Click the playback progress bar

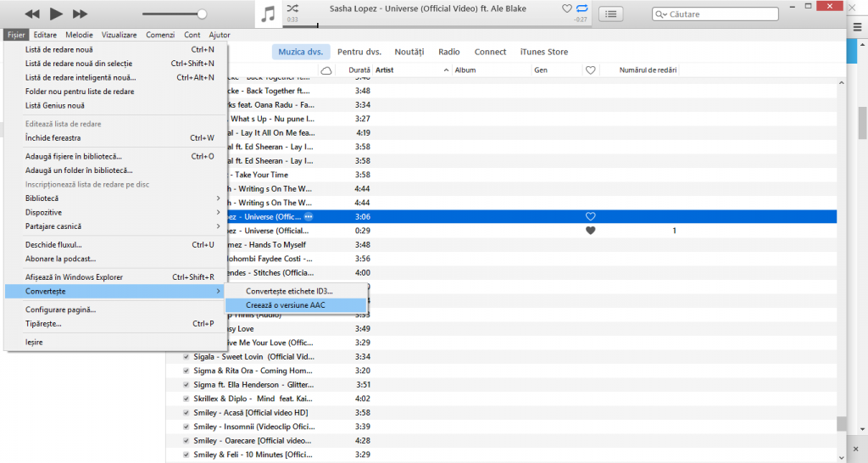[x=436, y=25]
